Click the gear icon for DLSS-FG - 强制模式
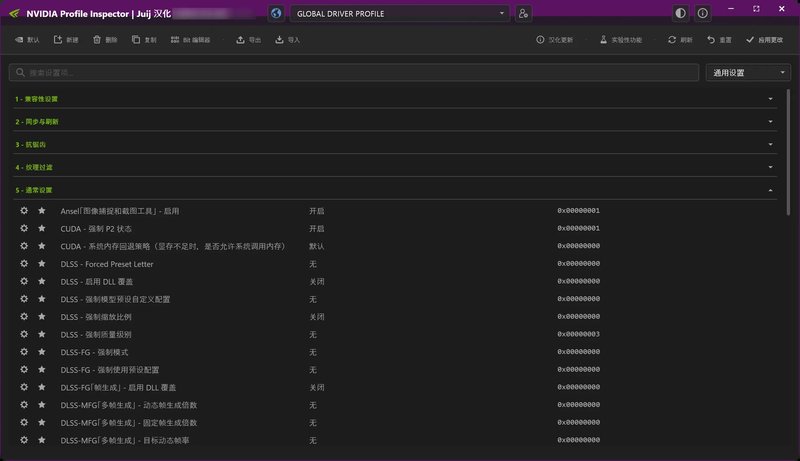The image size is (800, 461). (x=24, y=352)
